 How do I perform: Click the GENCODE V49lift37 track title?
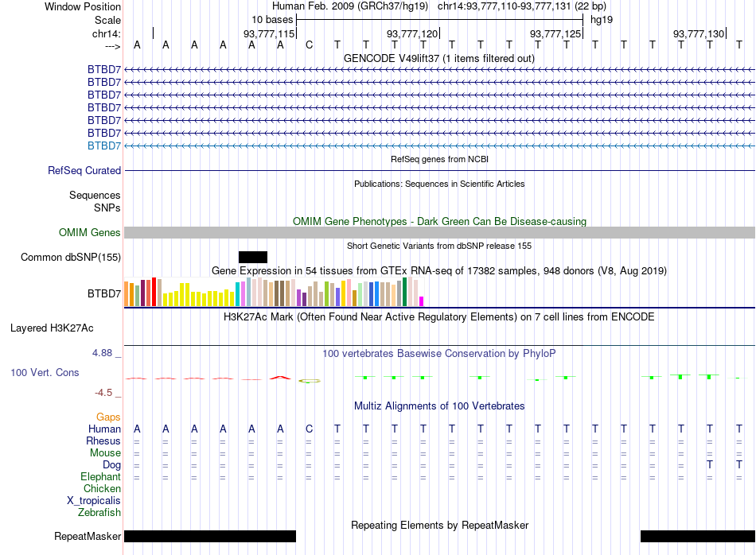(x=438, y=59)
